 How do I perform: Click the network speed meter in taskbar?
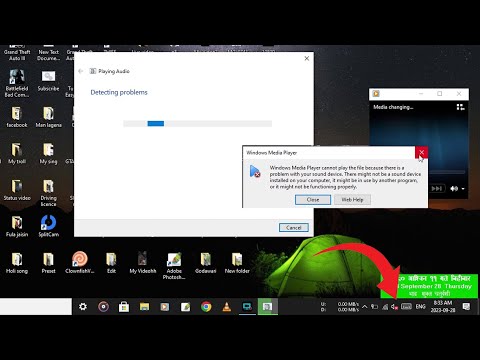pos(340,307)
